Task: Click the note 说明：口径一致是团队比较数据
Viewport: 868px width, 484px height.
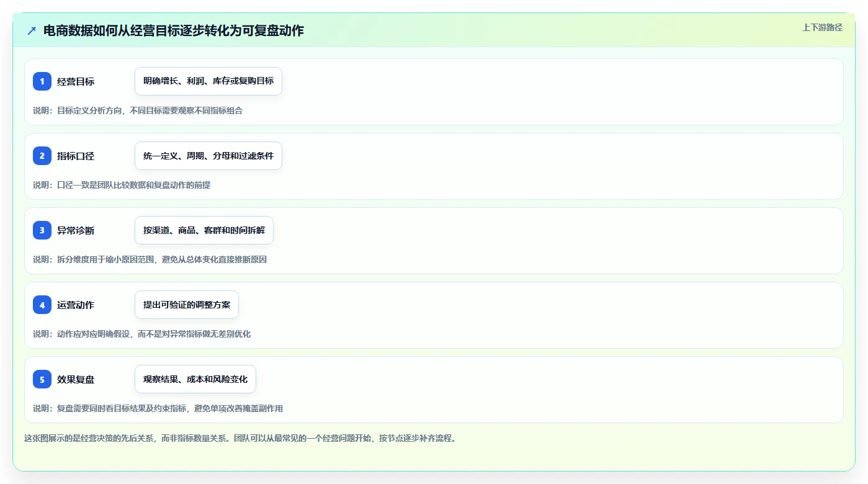Action: click(122, 185)
